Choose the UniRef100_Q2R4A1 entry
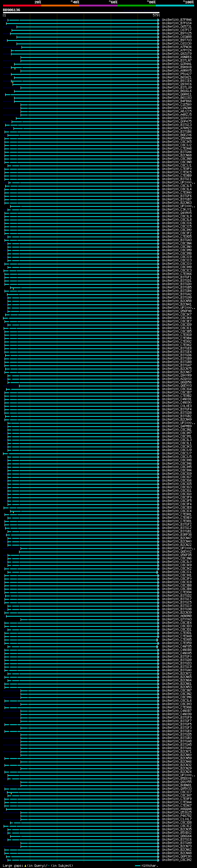Image resolution: width=197 pixels, height=868 pixels. coord(177,64)
